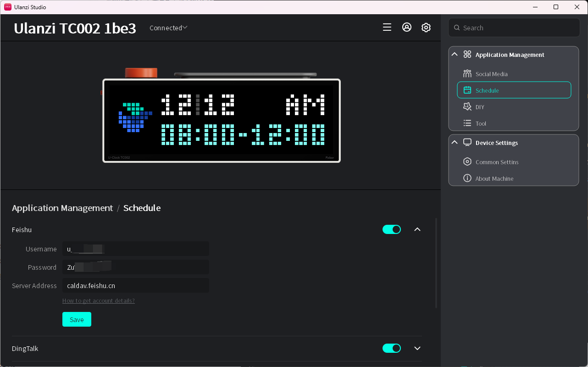Open 'How to get account details?' link
The width and height of the screenshot is (588, 367).
pos(99,301)
